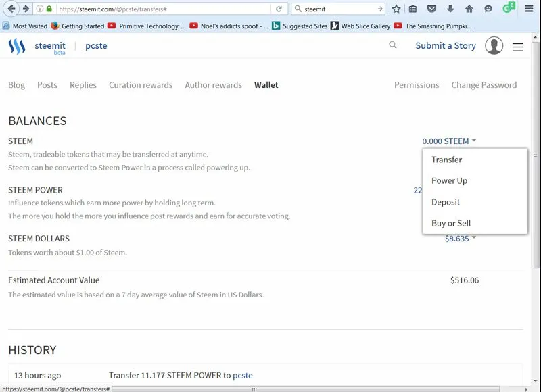Click the BALANCES heading text

pos(37,121)
